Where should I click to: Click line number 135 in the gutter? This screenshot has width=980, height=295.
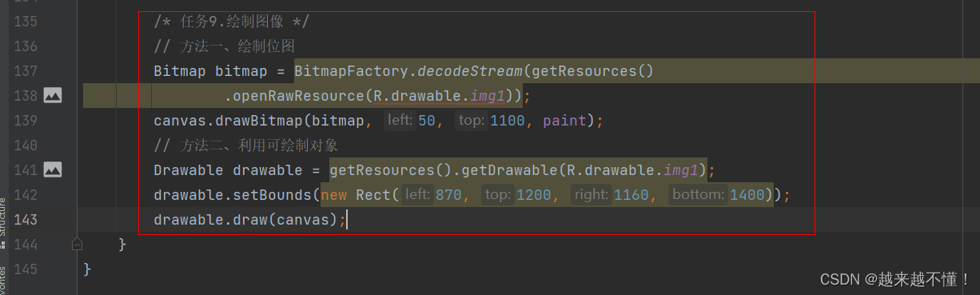coord(26,22)
